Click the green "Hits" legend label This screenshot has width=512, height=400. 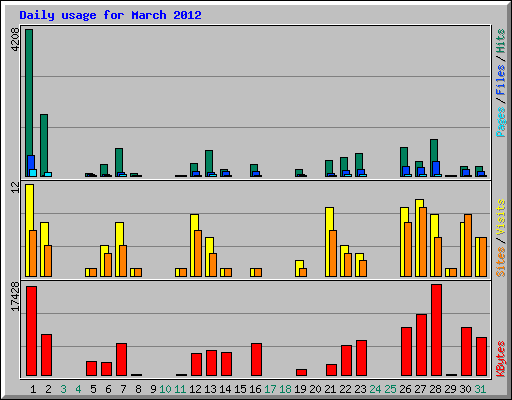point(501,41)
